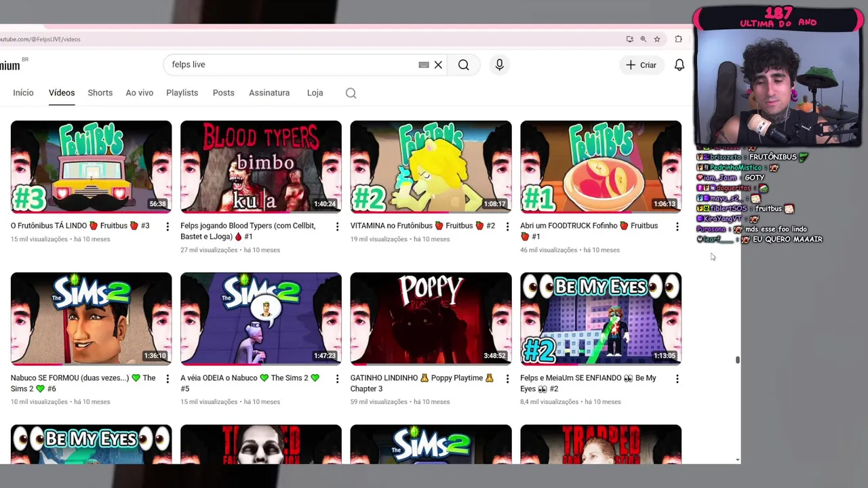
Task: Switch to the Início tab
Action: [x=23, y=93]
